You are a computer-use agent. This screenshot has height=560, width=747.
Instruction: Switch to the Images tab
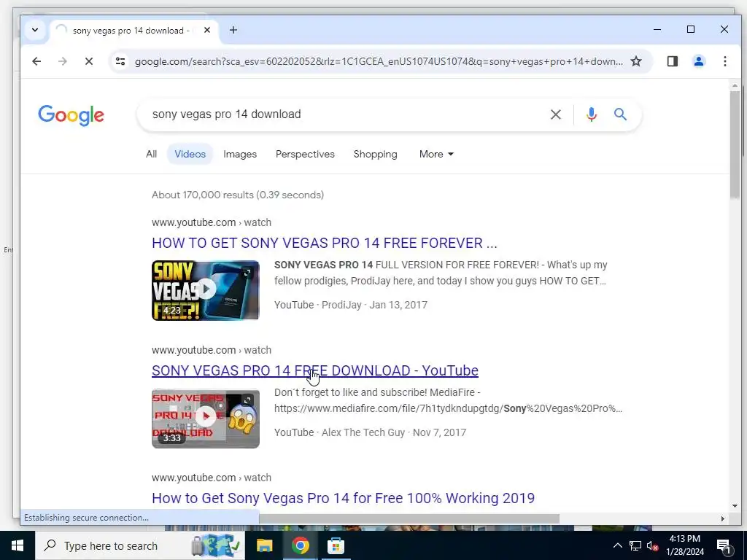click(240, 155)
